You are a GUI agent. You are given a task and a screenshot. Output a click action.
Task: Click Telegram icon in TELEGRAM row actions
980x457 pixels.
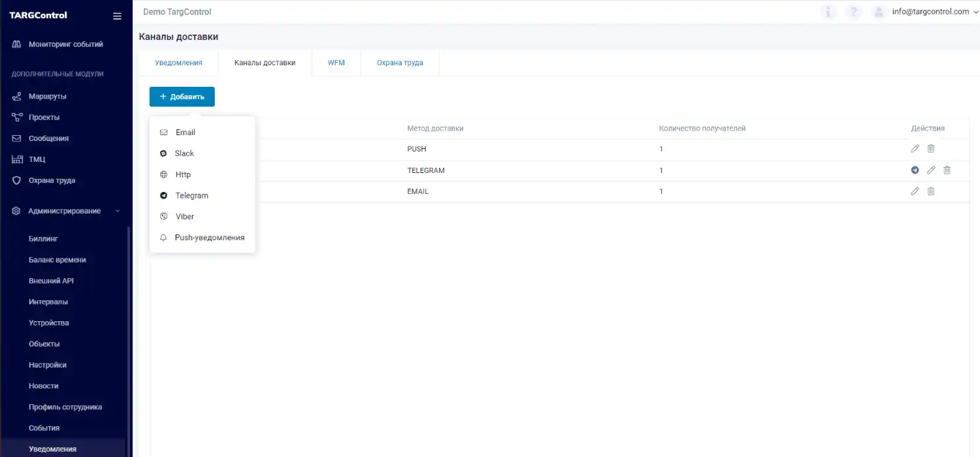[915, 170]
